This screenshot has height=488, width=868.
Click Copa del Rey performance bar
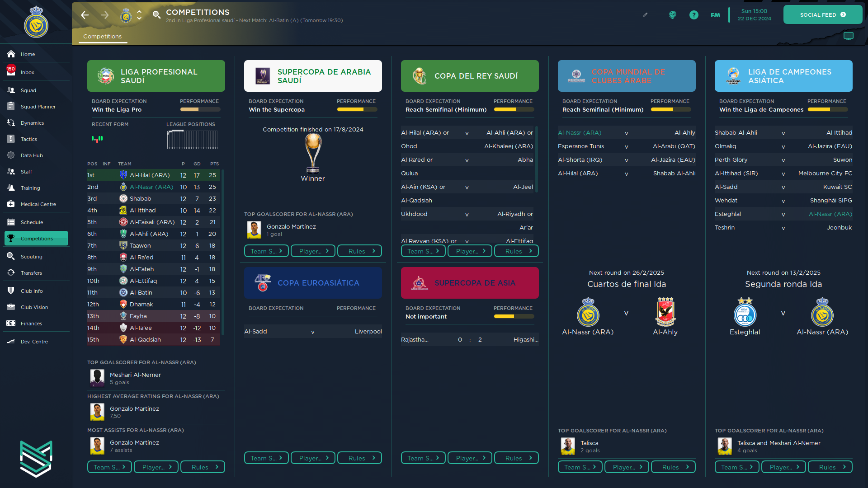pos(514,109)
